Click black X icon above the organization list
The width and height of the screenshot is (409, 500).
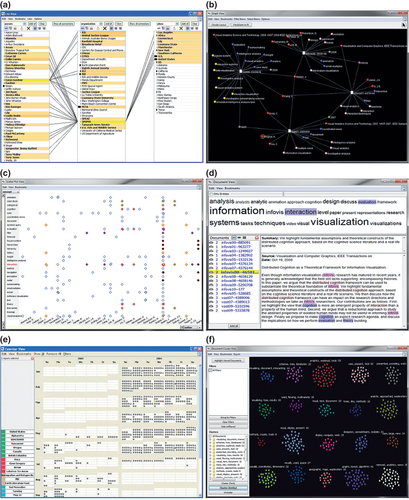[105, 29]
